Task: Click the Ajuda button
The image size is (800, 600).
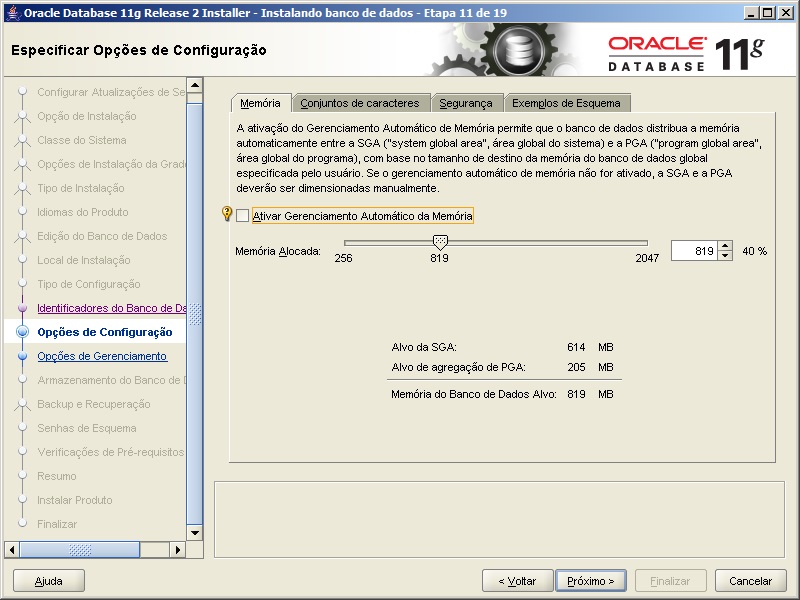Action: (x=48, y=581)
